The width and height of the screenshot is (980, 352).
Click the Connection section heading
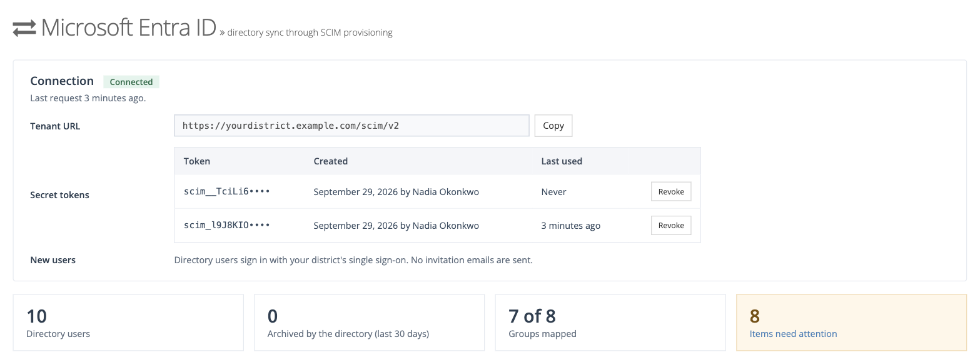[x=62, y=81]
